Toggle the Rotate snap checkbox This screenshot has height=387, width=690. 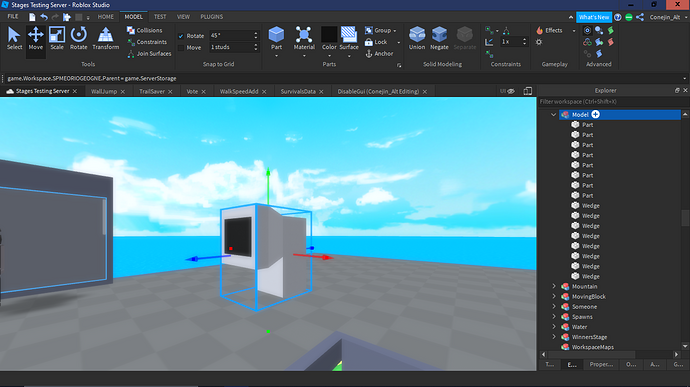[x=181, y=36]
